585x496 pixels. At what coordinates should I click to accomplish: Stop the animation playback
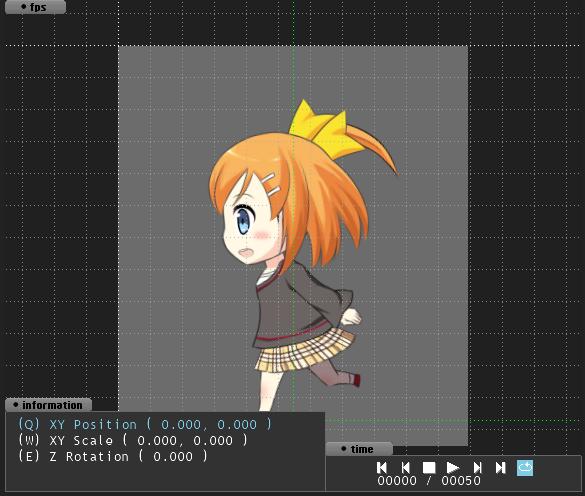tap(429, 468)
